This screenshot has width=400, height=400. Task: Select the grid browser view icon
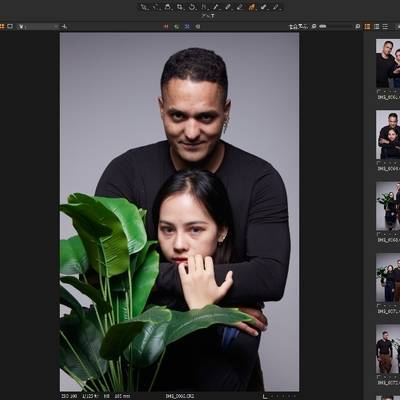[x=377, y=26]
